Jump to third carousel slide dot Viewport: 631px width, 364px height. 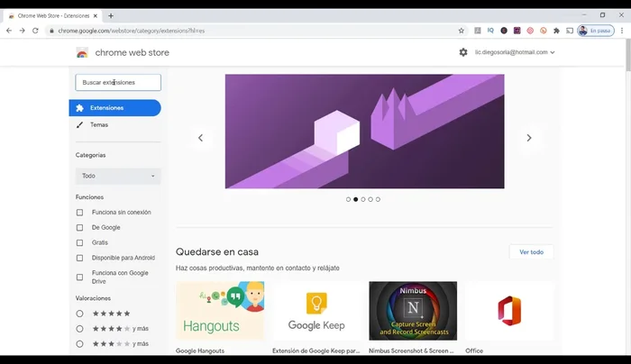tap(363, 199)
